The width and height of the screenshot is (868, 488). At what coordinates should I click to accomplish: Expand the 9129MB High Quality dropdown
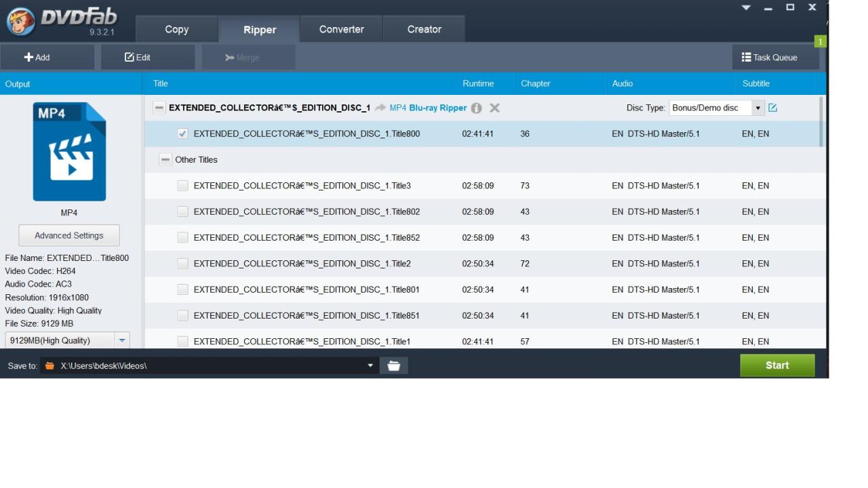[122, 340]
